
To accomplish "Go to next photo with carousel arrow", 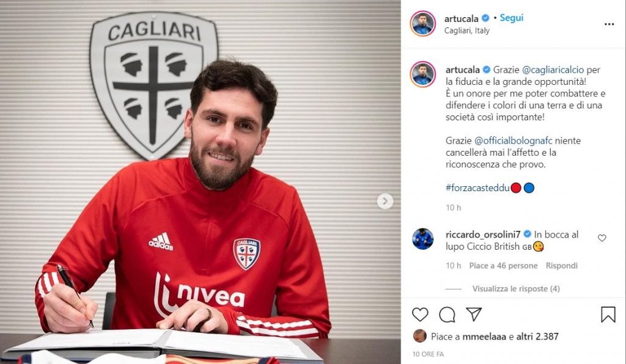I will tap(385, 202).
